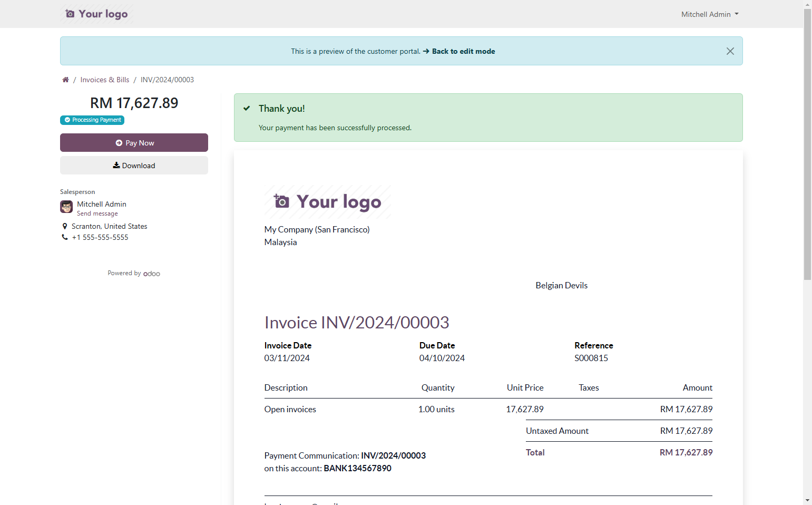The height and width of the screenshot is (505, 812).
Task: Click the phone icon beside +1 555-555-5555
Action: 65,237
